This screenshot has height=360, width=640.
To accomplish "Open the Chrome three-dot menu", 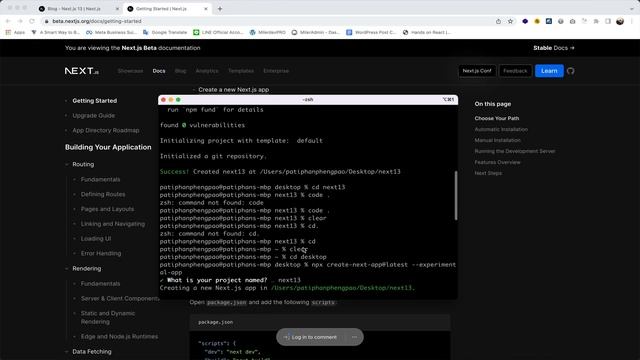I will (631, 21).
